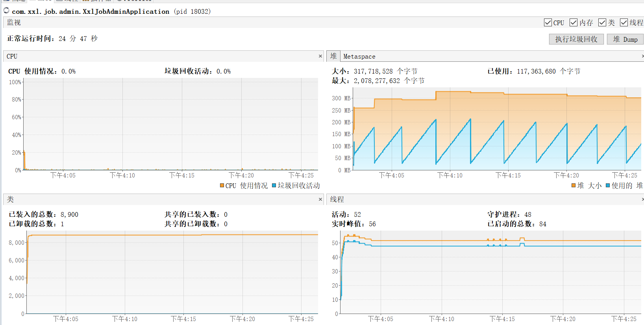Close the CPU chart panel

point(320,56)
